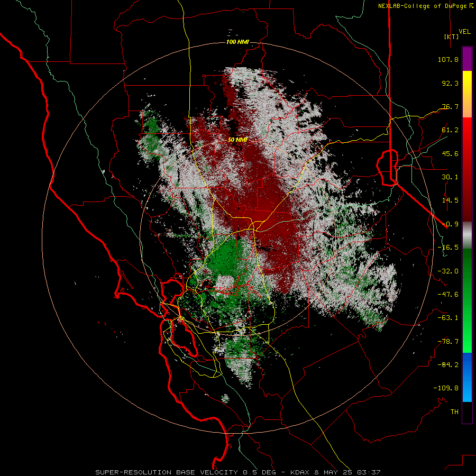The image size is (476, 476).
Task: Click the gray near-zero segment of the color bar
Action: click(x=467, y=235)
